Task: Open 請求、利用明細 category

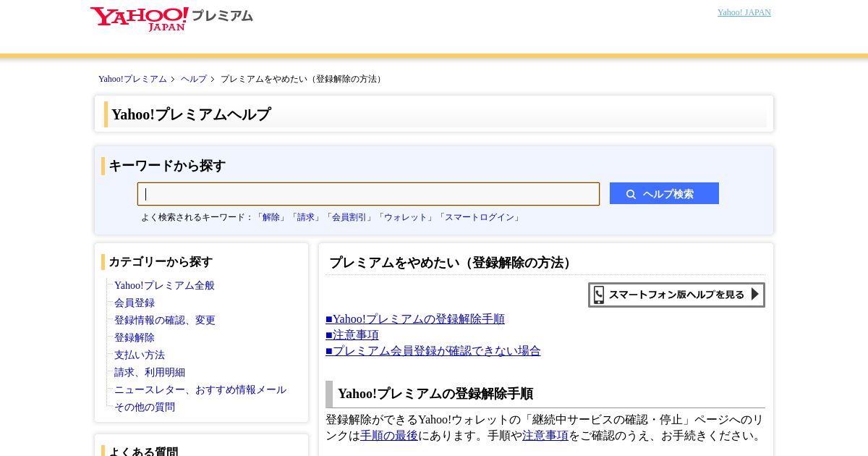Action: tap(150, 372)
